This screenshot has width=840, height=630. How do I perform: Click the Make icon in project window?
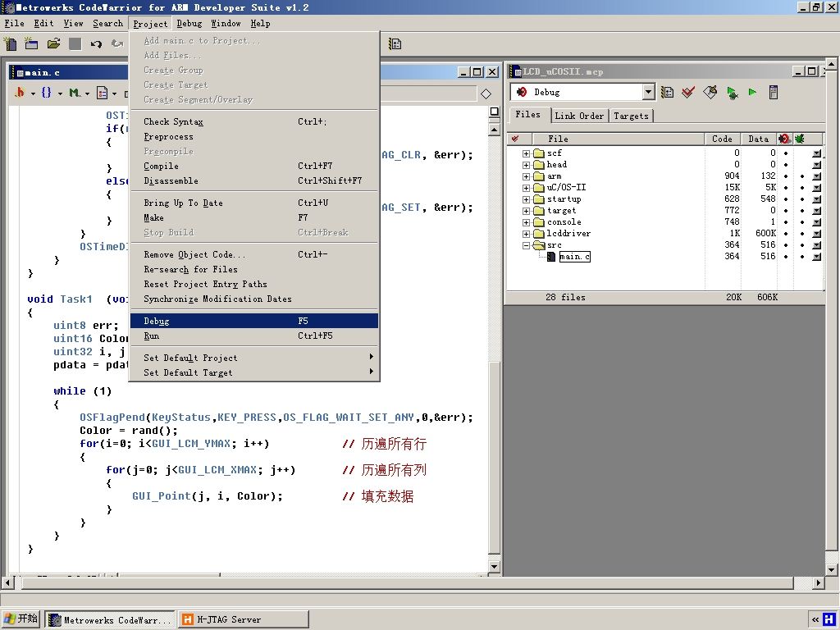coord(710,92)
